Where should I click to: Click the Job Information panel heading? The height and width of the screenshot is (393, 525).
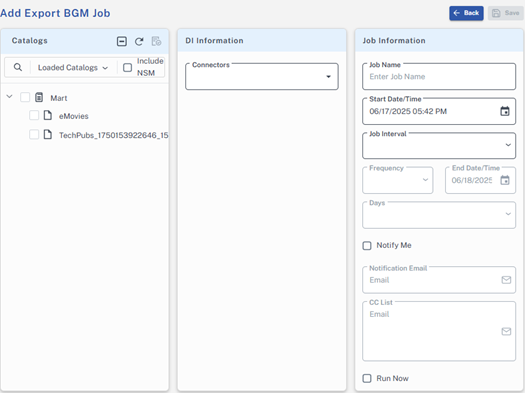[x=394, y=41]
